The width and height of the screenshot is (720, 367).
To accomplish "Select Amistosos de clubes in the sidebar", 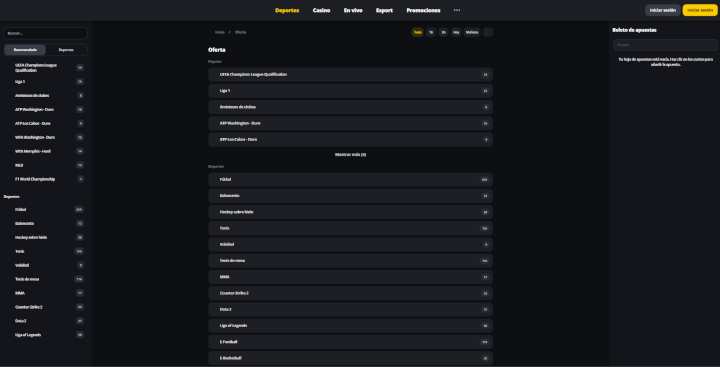I will click(45, 96).
